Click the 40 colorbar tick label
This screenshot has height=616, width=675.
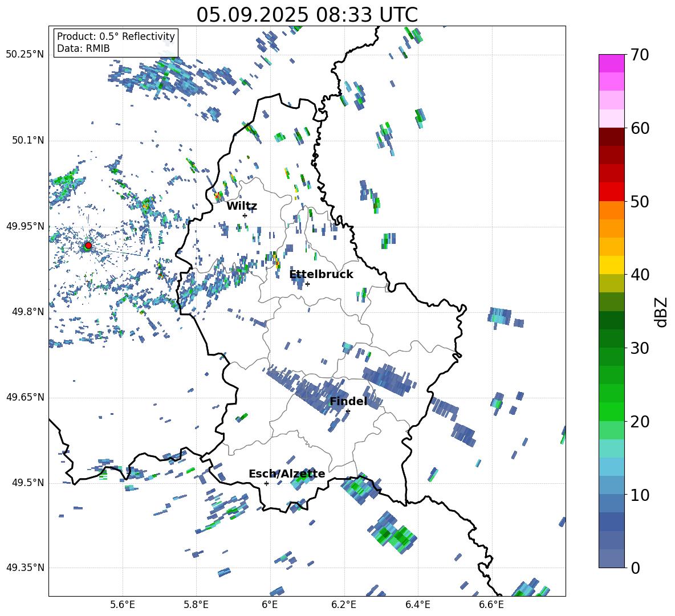pyautogui.click(x=640, y=275)
